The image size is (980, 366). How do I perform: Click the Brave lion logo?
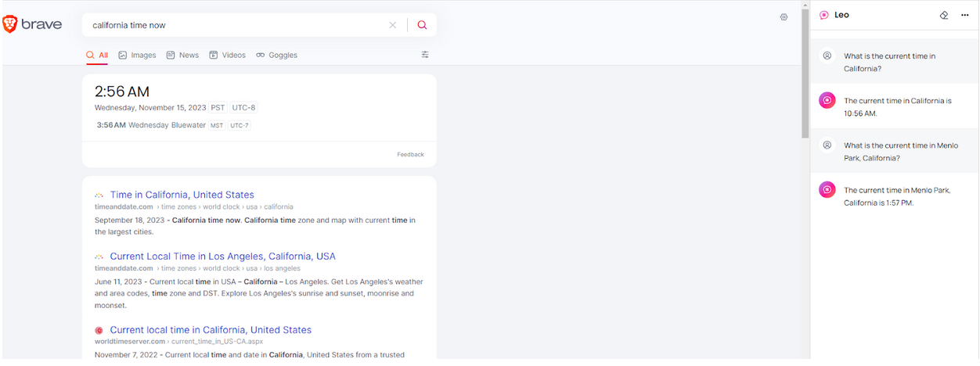tap(11, 25)
